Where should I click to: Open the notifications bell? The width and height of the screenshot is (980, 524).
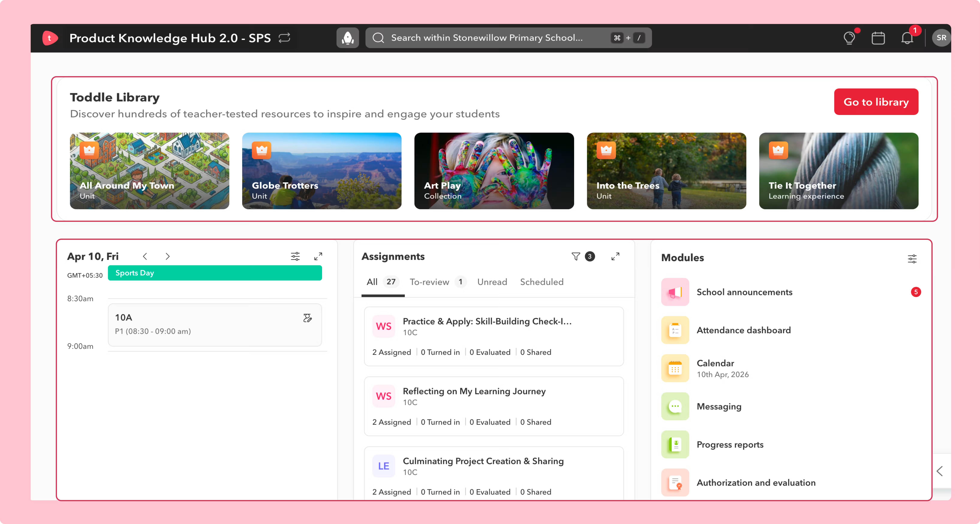tap(907, 38)
